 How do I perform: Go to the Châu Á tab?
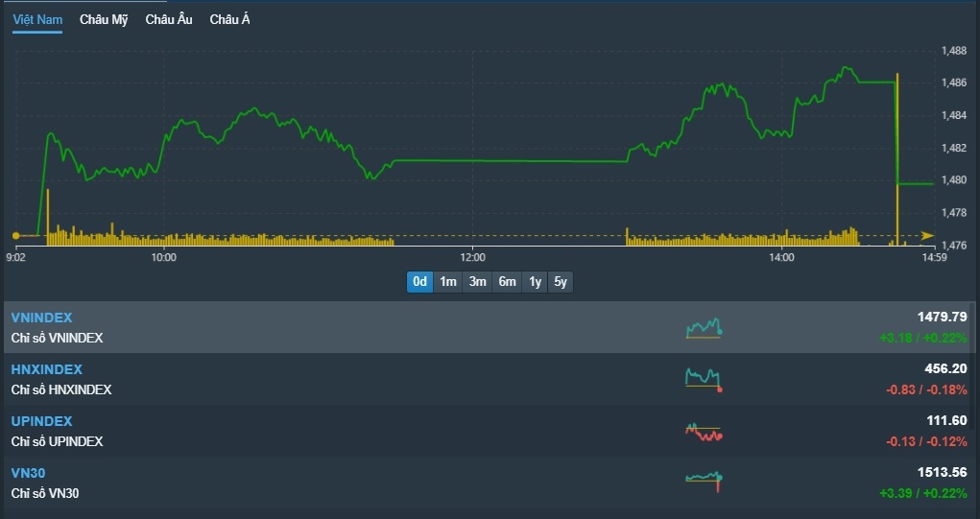(x=229, y=20)
